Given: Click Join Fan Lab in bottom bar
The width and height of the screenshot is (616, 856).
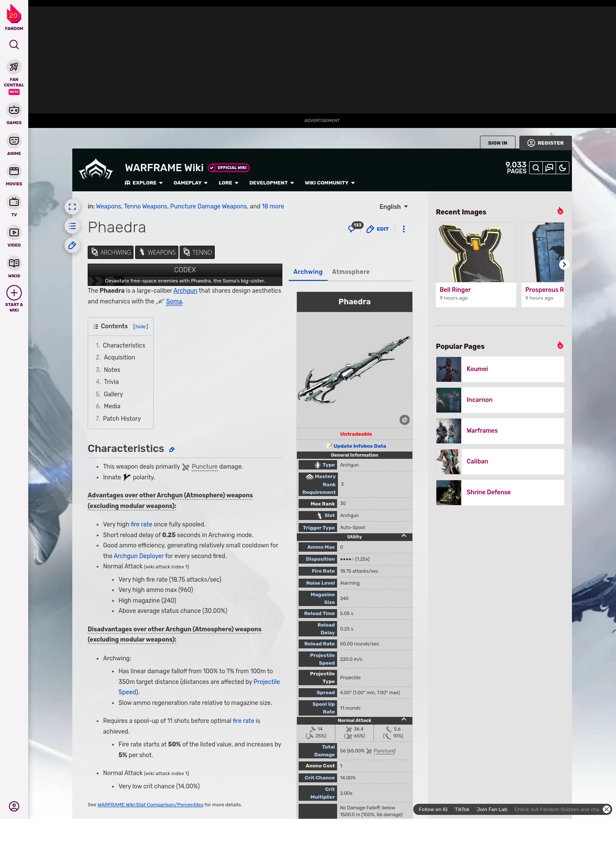Looking at the screenshot, I should coord(492,809).
